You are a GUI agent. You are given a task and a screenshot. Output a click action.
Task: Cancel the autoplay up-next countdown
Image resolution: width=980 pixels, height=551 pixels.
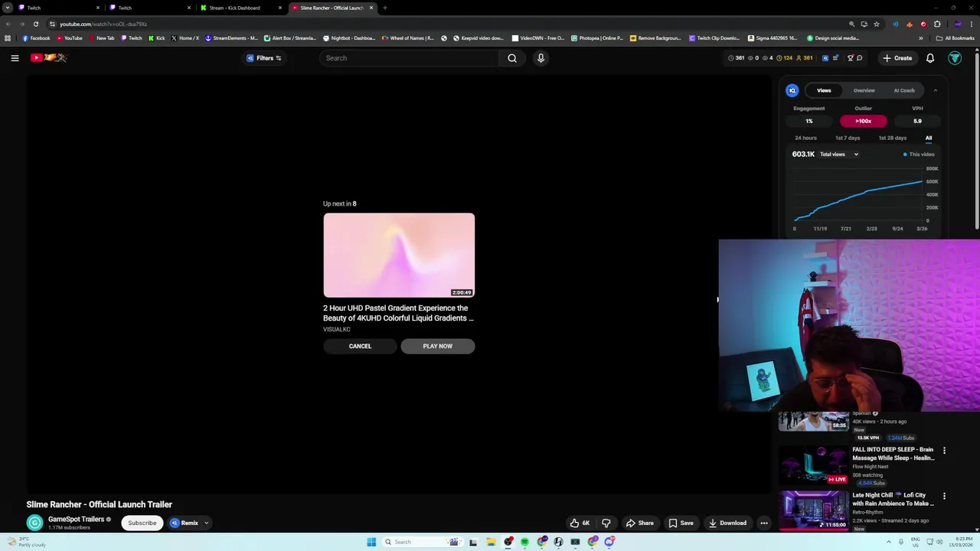[x=360, y=346]
